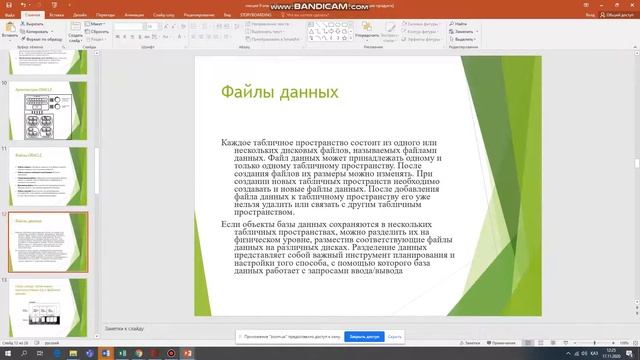The height and width of the screenshot is (360, 640).
Task: Open Excel from the taskbar
Action: (x=122, y=353)
